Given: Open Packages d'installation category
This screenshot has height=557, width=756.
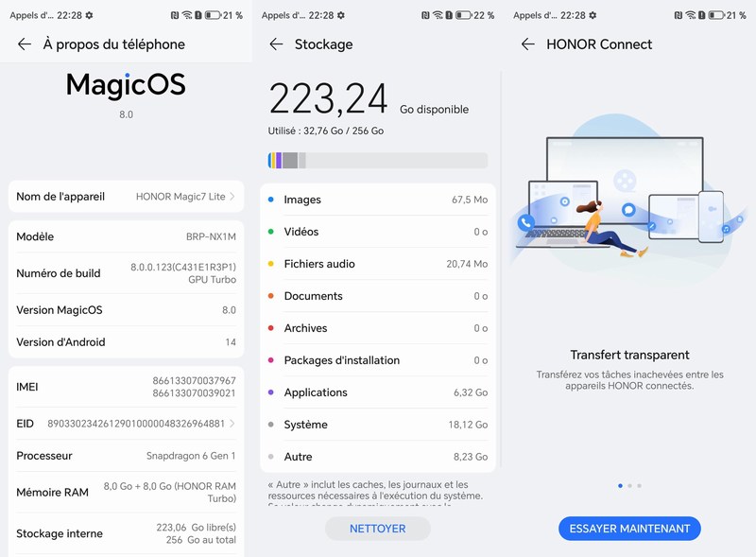Looking at the screenshot, I should (x=378, y=360).
